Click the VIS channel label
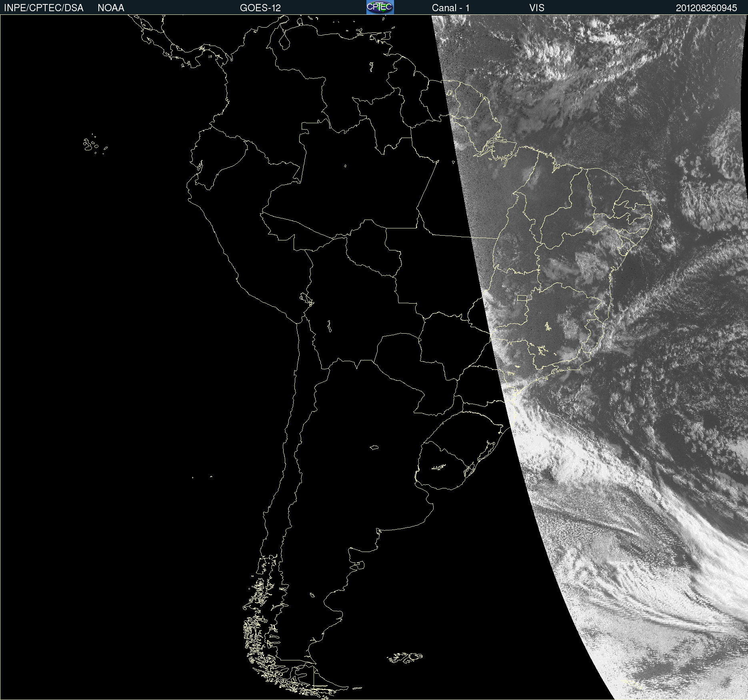The image size is (748, 700). point(537,8)
